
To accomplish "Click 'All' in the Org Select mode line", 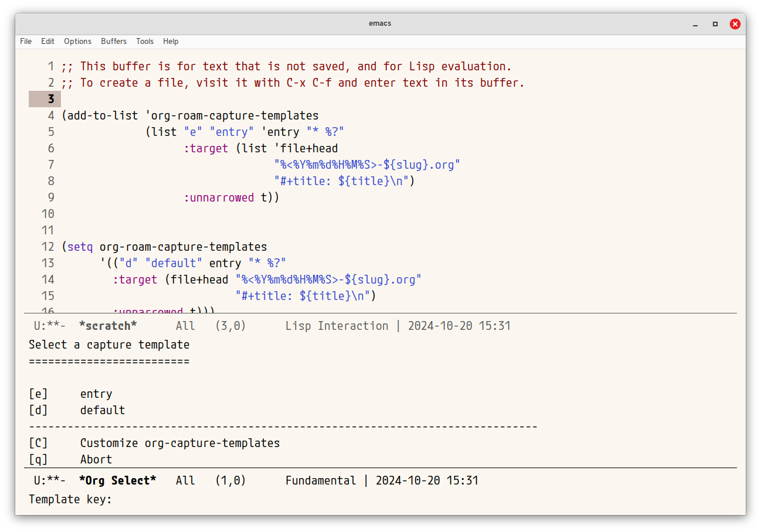I will [185, 480].
